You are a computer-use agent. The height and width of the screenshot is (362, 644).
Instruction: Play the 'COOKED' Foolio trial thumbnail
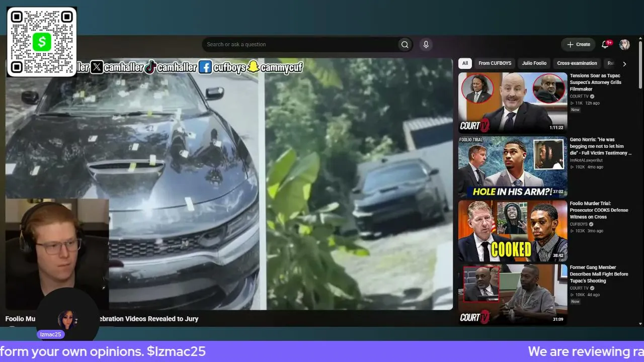[x=513, y=231]
